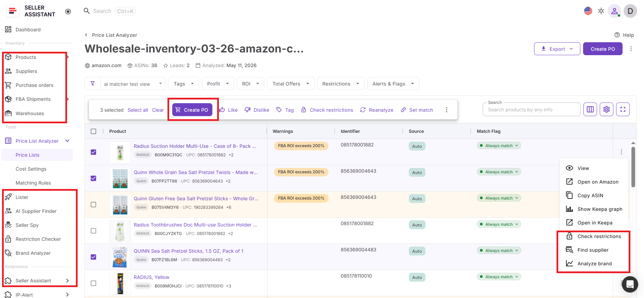The height and width of the screenshot is (298, 644).
Task: Click Reanalyze in the bulk toolbar
Action: pyautogui.click(x=376, y=110)
